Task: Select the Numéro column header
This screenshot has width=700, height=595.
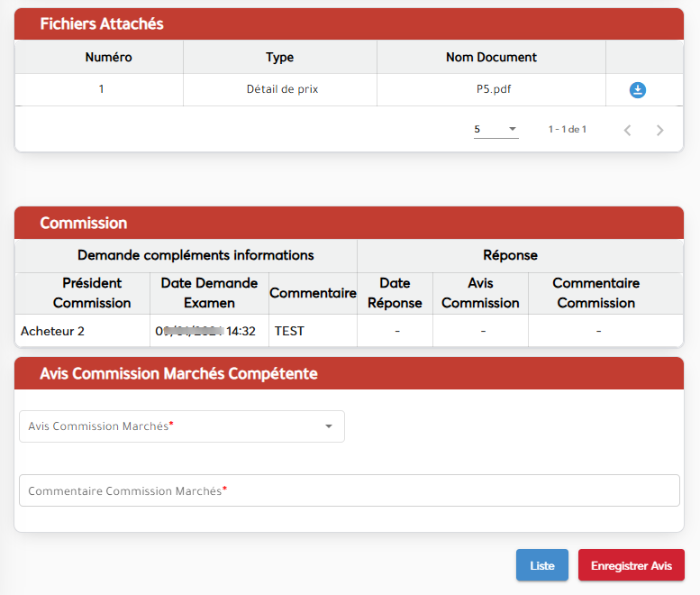Action: click(x=108, y=57)
